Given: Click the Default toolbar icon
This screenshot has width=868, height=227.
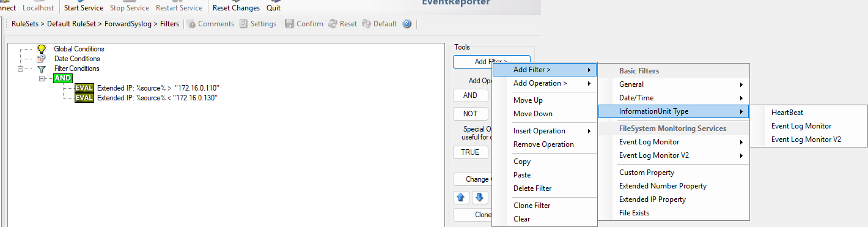Looking at the screenshot, I should [x=366, y=24].
